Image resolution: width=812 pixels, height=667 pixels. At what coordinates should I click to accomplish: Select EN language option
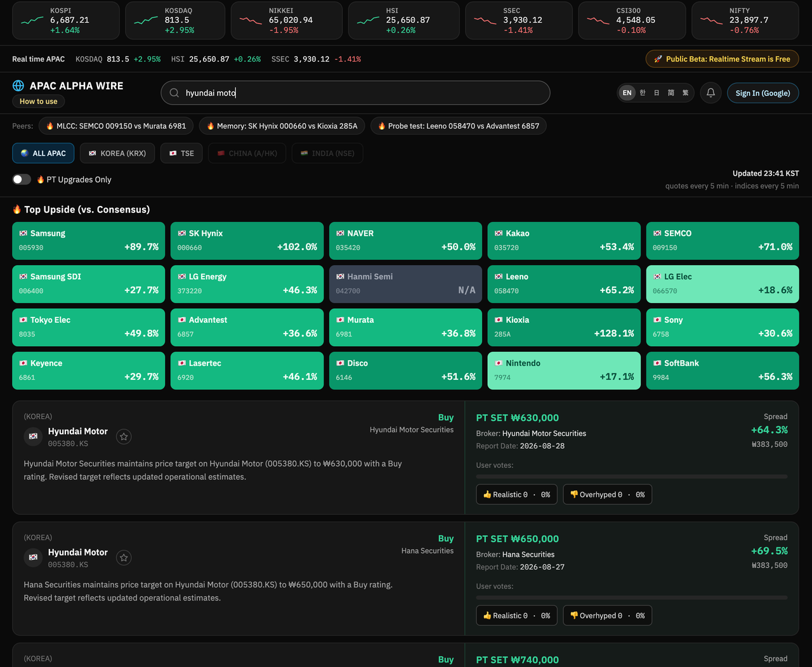coord(627,93)
